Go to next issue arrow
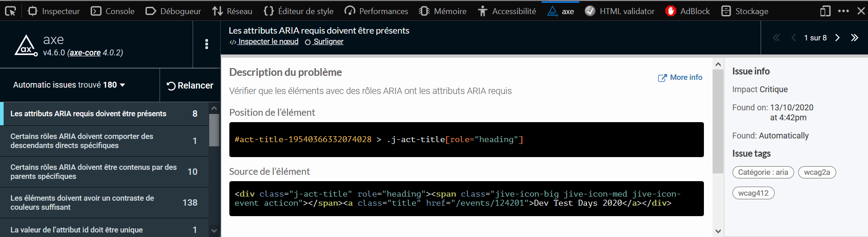 pyautogui.click(x=837, y=38)
